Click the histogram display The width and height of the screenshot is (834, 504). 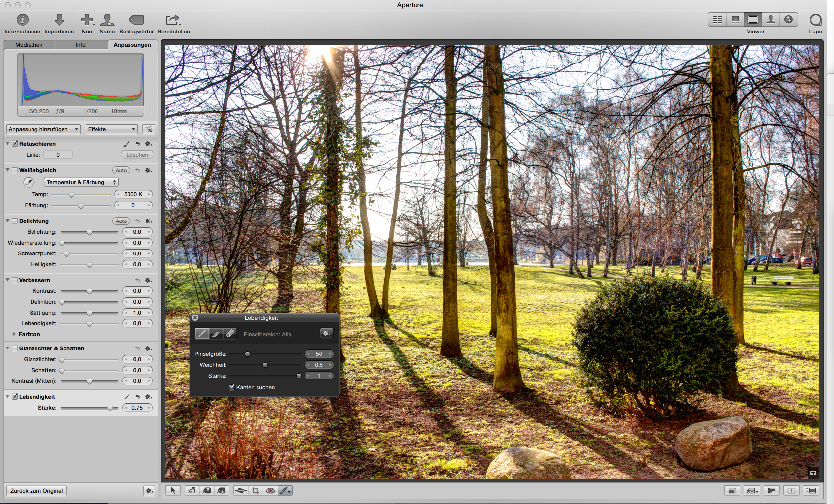coord(81,80)
